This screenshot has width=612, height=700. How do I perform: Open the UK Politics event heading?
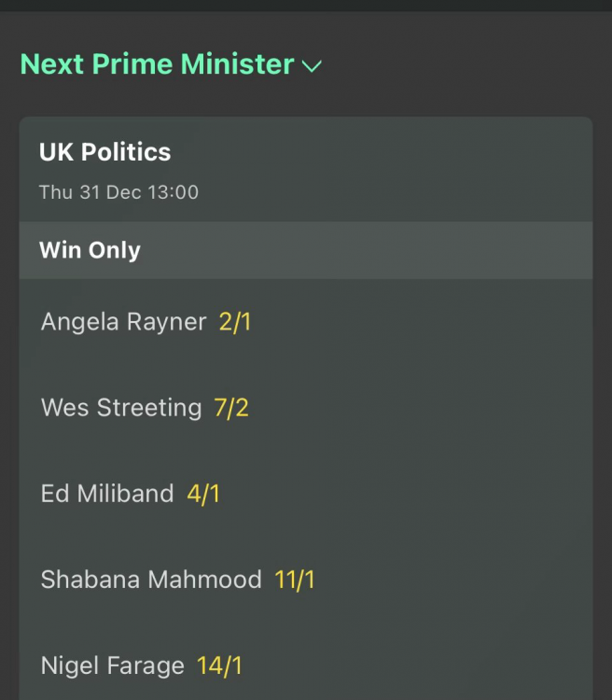click(104, 152)
